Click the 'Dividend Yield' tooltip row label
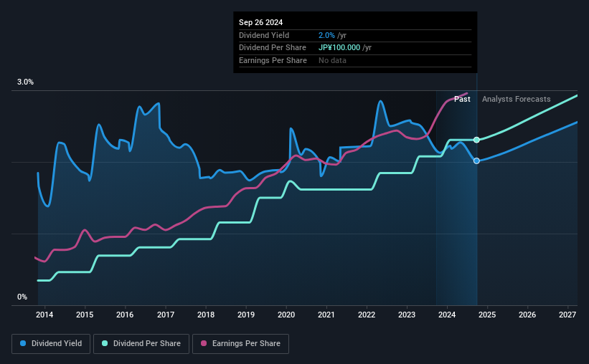The image size is (589, 364). [264, 35]
